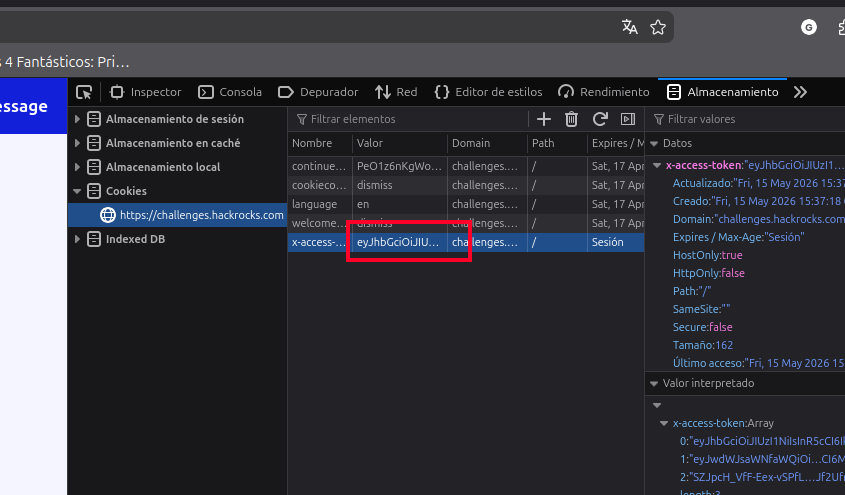
Task: Collapse the Valor interpretado section
Action: (x=654, y=384)
